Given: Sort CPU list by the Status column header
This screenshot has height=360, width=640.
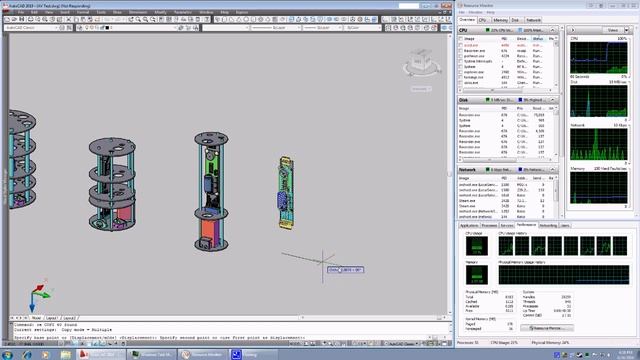Looking at the screenshot, I should point(538,39).
